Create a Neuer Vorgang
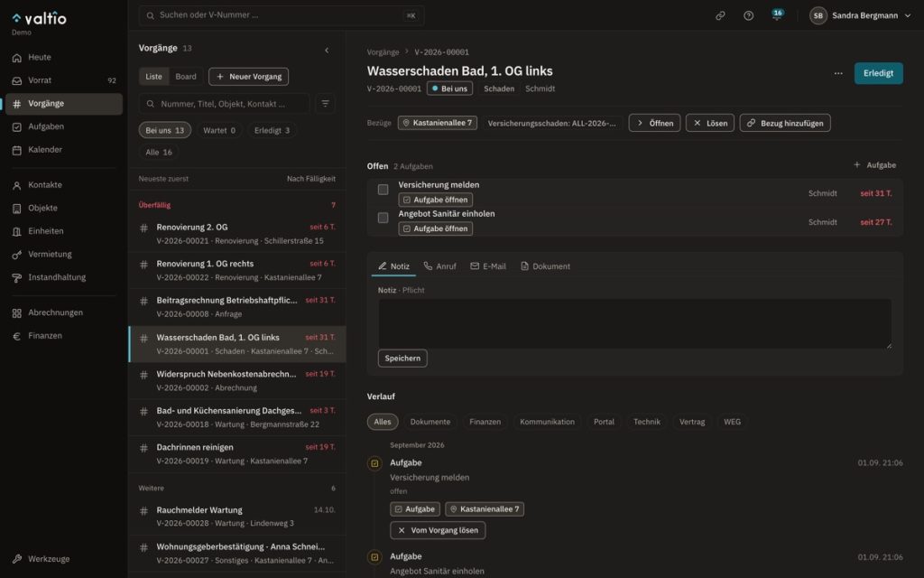The width and height of the screenshot is (924, 578). (x=249, y=77)
